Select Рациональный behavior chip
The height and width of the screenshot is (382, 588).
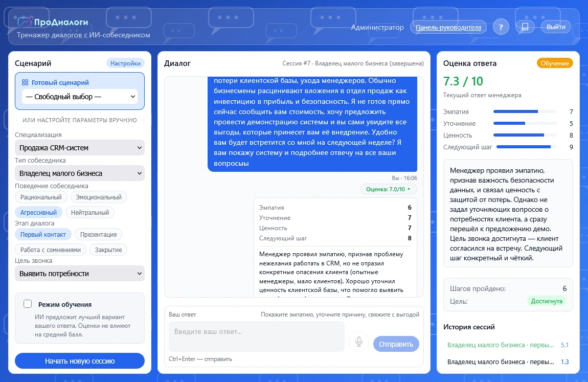[41, 197]
